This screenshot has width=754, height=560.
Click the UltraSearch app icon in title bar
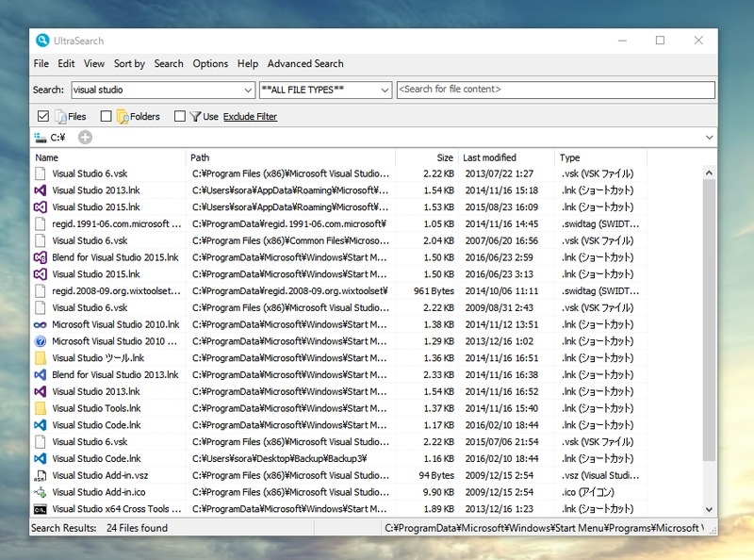[42, 41]
